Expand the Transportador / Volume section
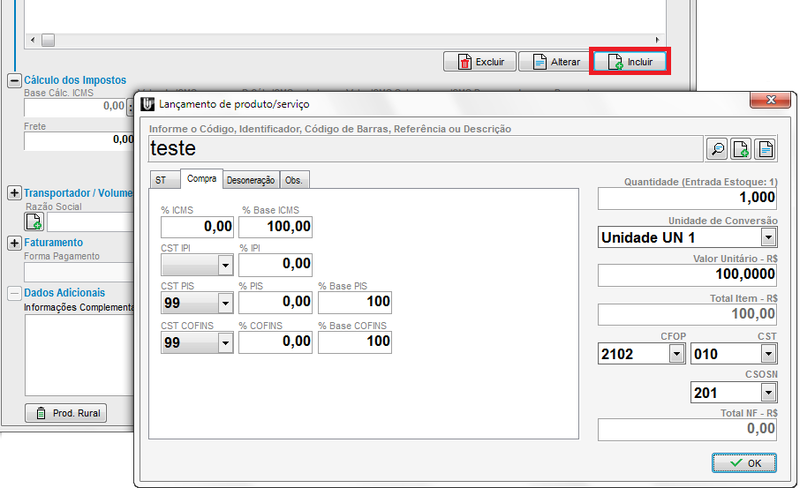This screenshot has width=800, height=488. pyautogui.click(x=14, y=193)
